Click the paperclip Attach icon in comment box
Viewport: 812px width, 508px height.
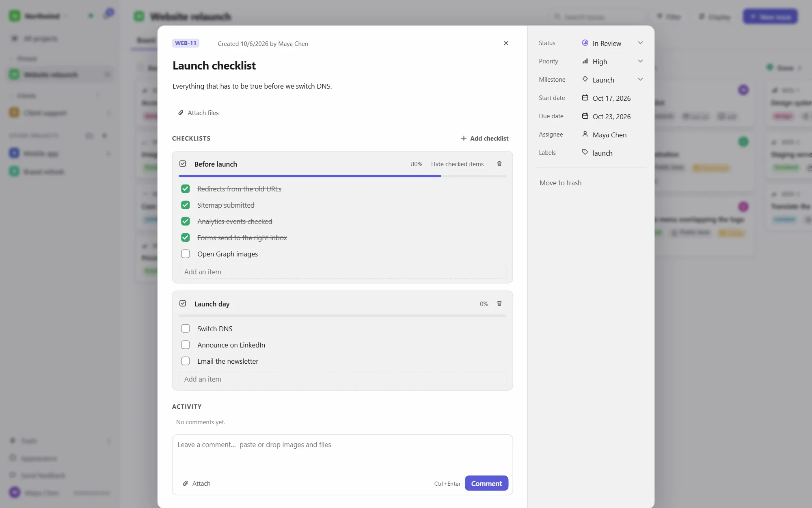click(x=185, y=483)
